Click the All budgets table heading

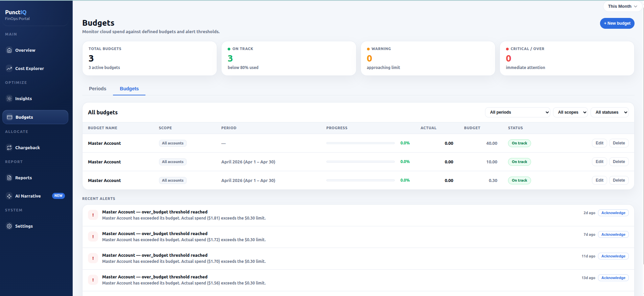pyautogui.click(x=103, y=112)
